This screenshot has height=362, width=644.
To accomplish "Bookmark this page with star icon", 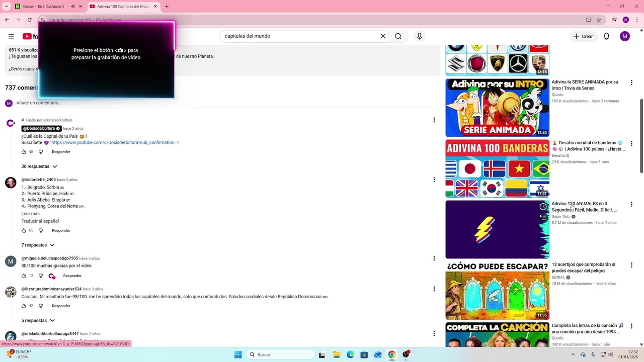I will click(x=599, y=20).
